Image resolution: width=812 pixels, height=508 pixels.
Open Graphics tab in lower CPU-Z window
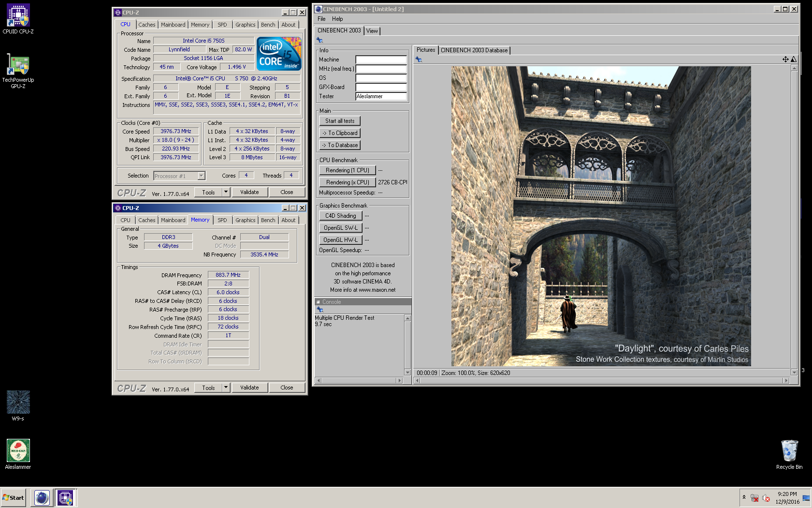(246, 220)
